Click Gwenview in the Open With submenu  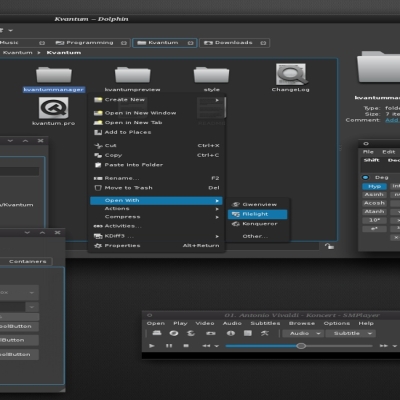(x=258, y=204)
